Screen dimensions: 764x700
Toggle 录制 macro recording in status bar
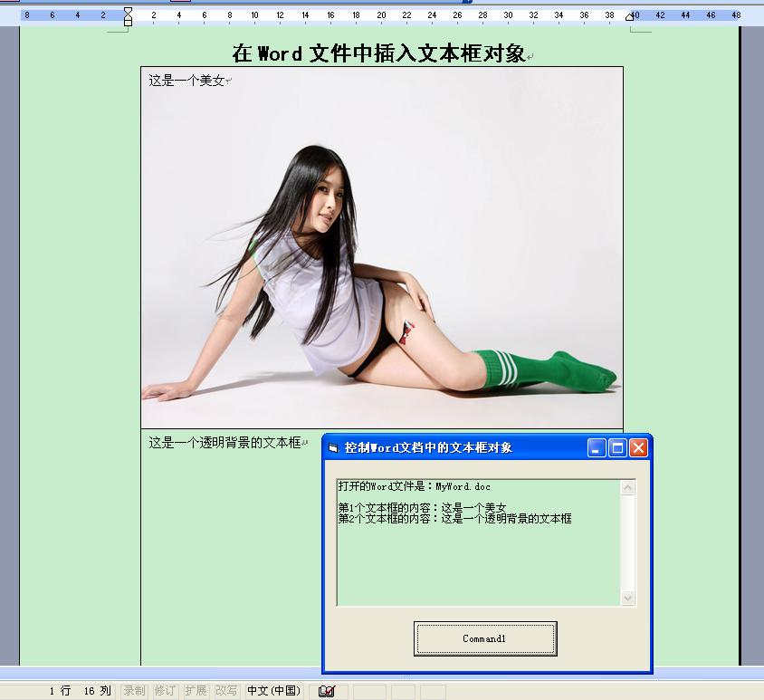[x=134, y=691]
